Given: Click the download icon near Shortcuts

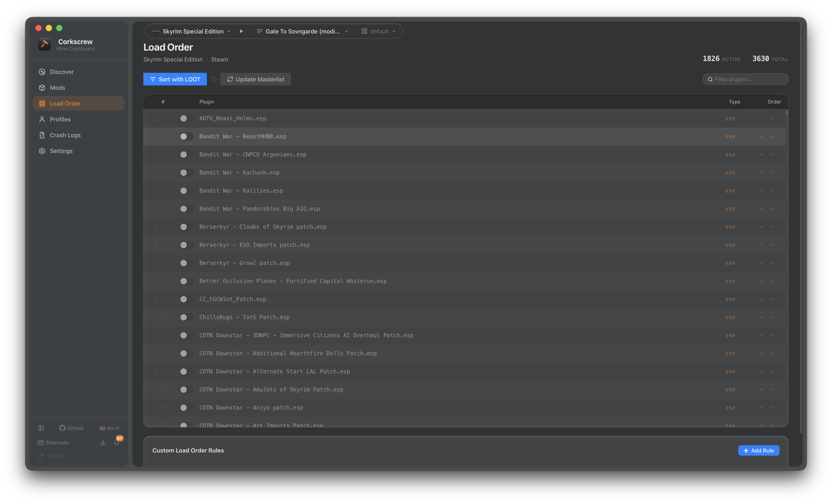Looking at the screenshot, I should click(x=103, y=442).
